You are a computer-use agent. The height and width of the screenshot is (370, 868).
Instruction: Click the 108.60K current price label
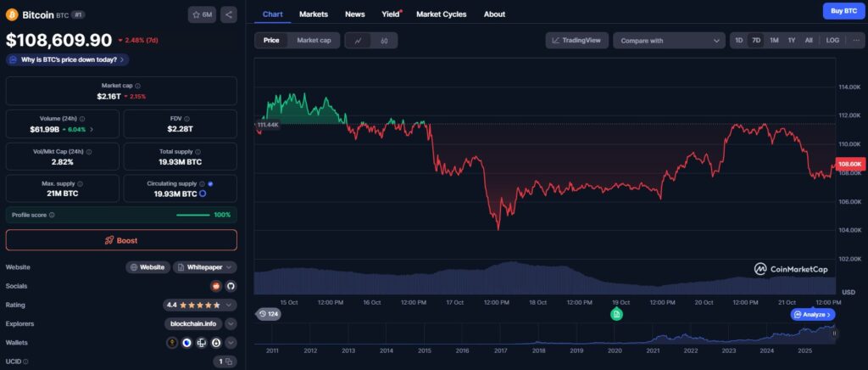tap(849, 165)
